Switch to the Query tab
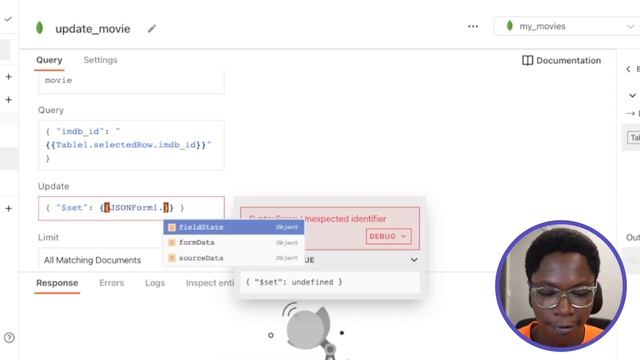 tap(49, 60)
